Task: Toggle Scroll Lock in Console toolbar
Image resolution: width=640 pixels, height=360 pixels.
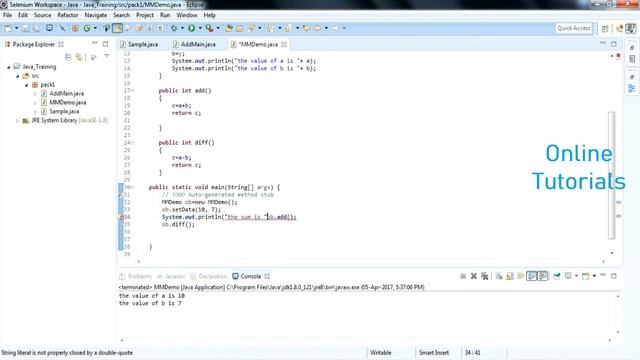Action: 510,276
